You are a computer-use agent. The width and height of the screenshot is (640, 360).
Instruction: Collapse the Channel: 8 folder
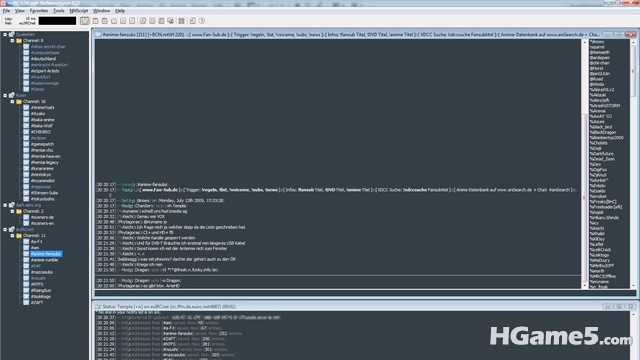pyautogui.click(x=12, y=40)
